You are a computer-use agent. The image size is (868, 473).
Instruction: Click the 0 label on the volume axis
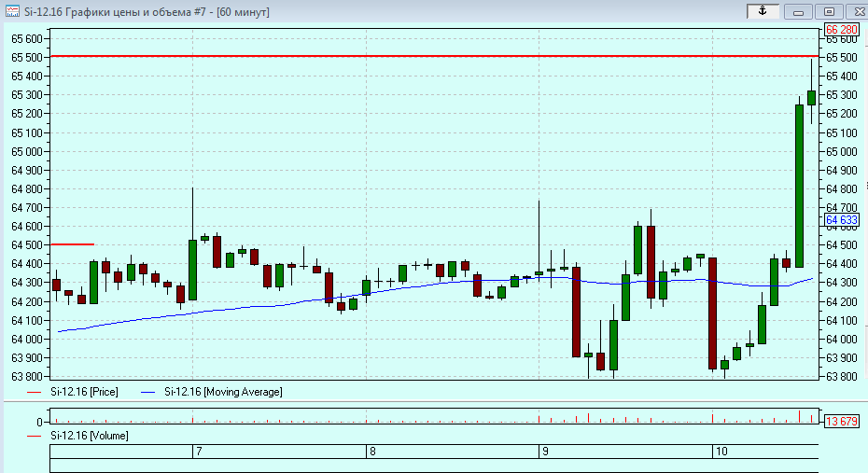click(x=39, y=422)
